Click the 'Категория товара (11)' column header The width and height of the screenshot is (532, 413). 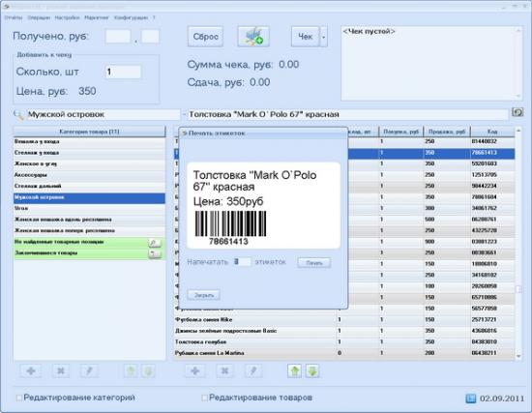pos(89,132)
